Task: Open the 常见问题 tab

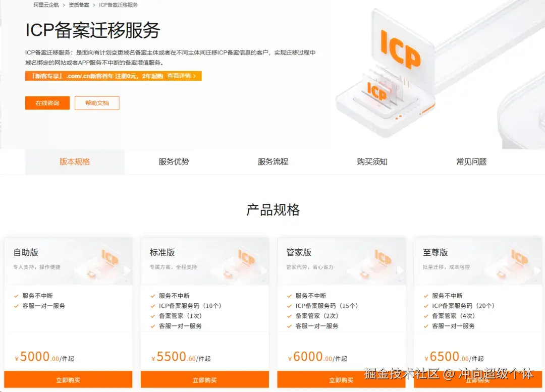Action: click(471, 161)
